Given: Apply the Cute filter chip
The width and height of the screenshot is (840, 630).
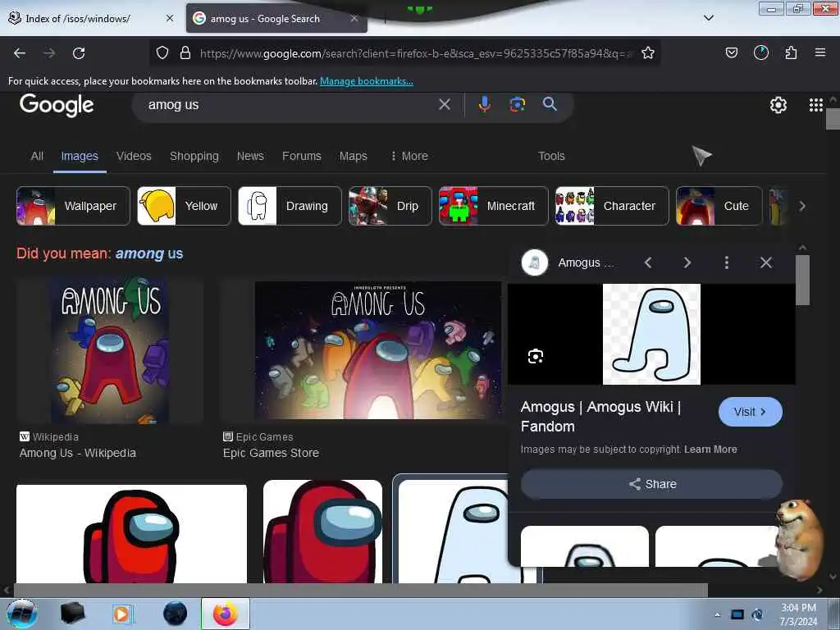Looking at the screenshot, I should [x=719, y=206].
